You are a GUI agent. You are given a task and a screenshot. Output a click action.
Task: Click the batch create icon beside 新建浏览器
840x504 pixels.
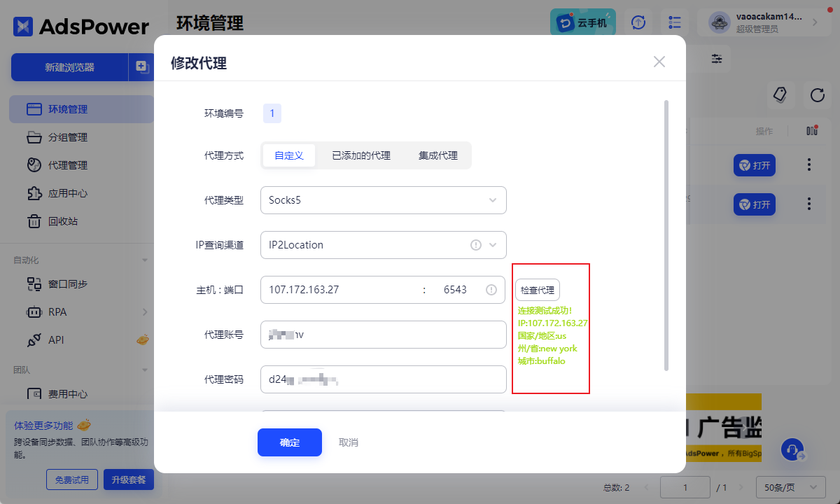(142, 67)
